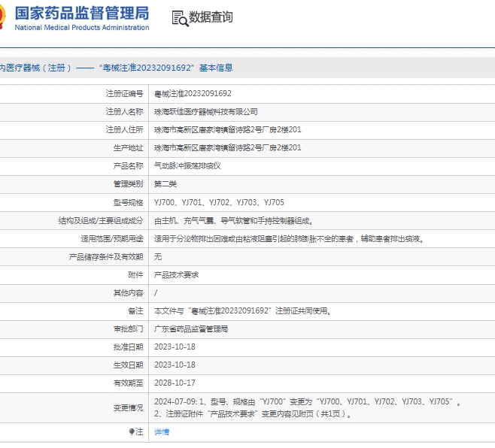Select the 产品技术要求 attachment value
Image resolution: width=495 pixels, height=448 pixels.
click(176, 275)
